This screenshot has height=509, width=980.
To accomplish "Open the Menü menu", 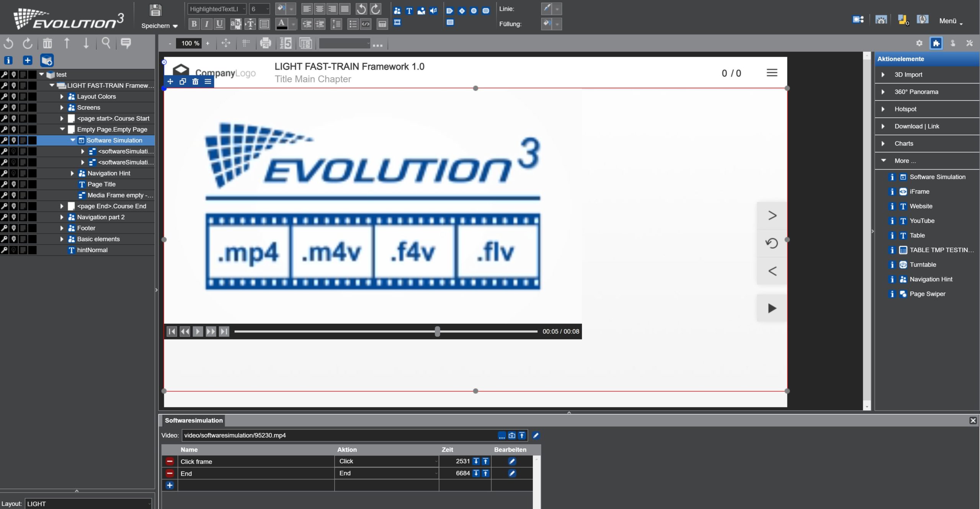I will [951, 21].
